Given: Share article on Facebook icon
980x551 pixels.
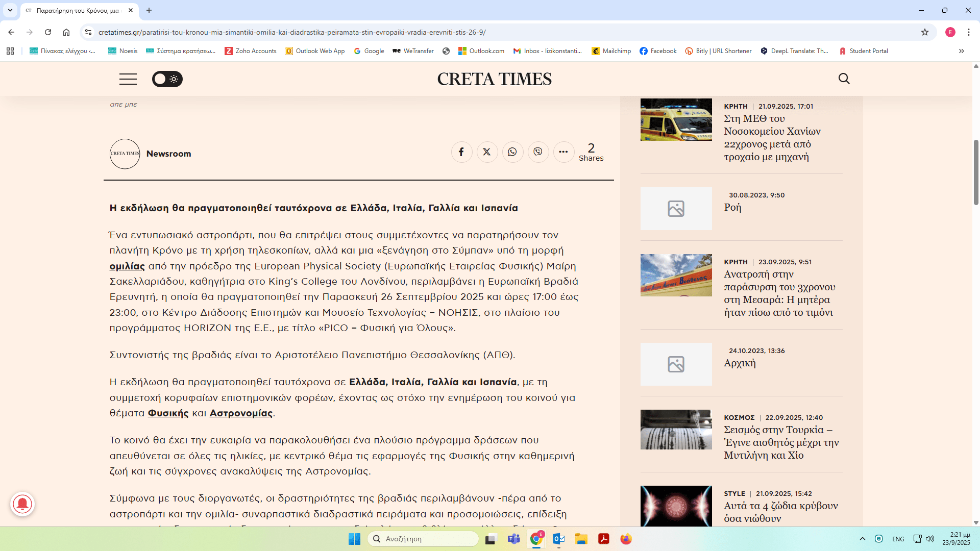Looking at the screenshot, I should click(461, 152).
